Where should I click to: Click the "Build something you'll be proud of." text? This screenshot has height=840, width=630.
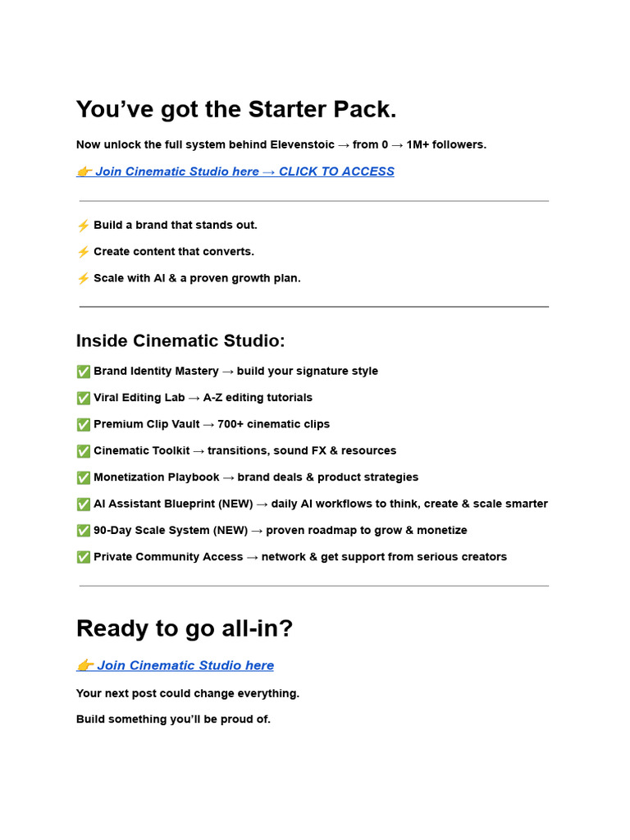pyautogui.click(x=173, y=719)
